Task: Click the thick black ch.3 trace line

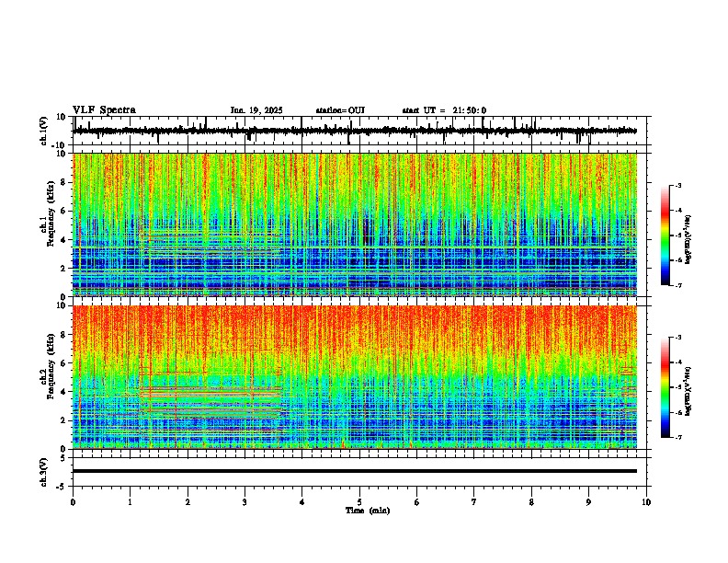Action: click(355, 471)
